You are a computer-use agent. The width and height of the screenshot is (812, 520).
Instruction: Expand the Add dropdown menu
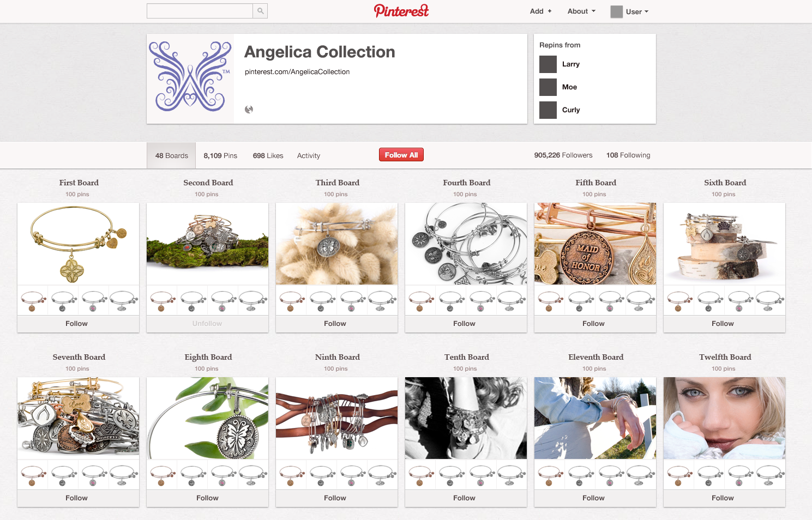[540, 11]
